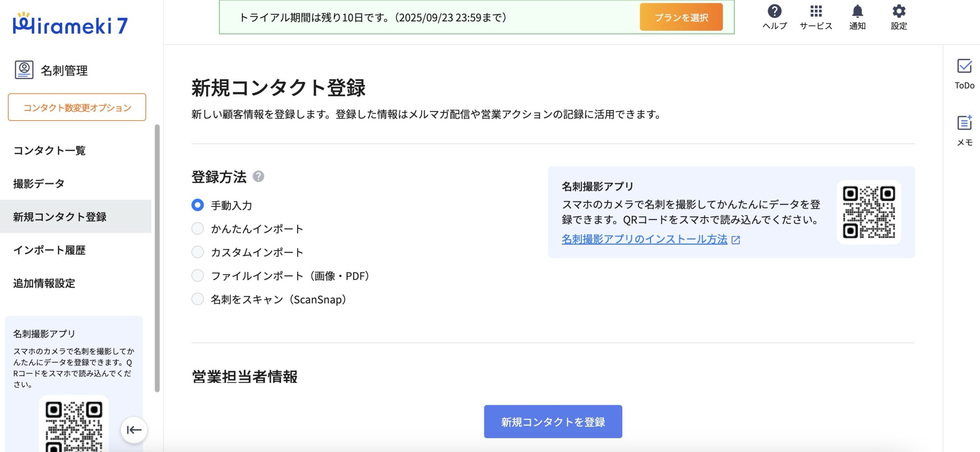Screen dimensions: 980x452
Task: Choose 名刺をスキャン(ScanSnap) radio option
Action: (x=198, y=299)
